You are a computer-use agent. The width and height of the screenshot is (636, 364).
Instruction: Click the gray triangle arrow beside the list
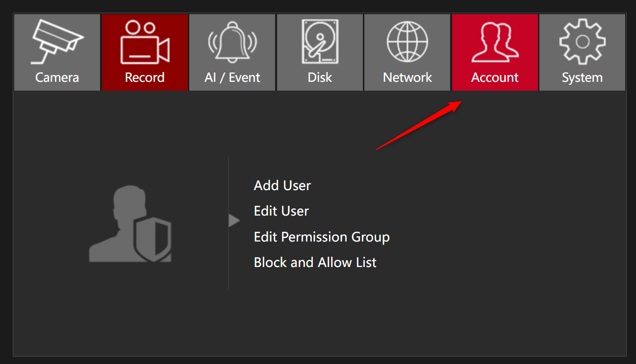click(233, 221)
